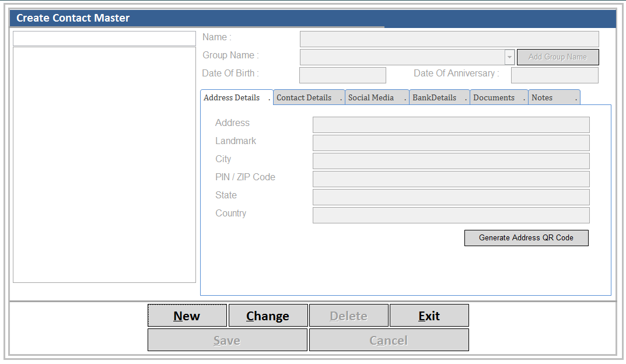Viewport: 626px width, 364px height.
Task: Click the search box above contact list
Action: (104, 38)
